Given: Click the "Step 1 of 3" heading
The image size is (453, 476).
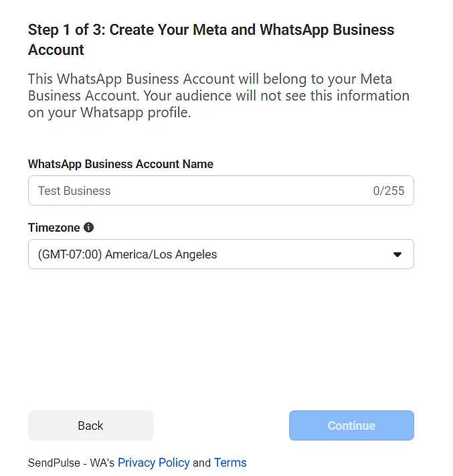Looking at the screenshot, I should pos(67,30).
